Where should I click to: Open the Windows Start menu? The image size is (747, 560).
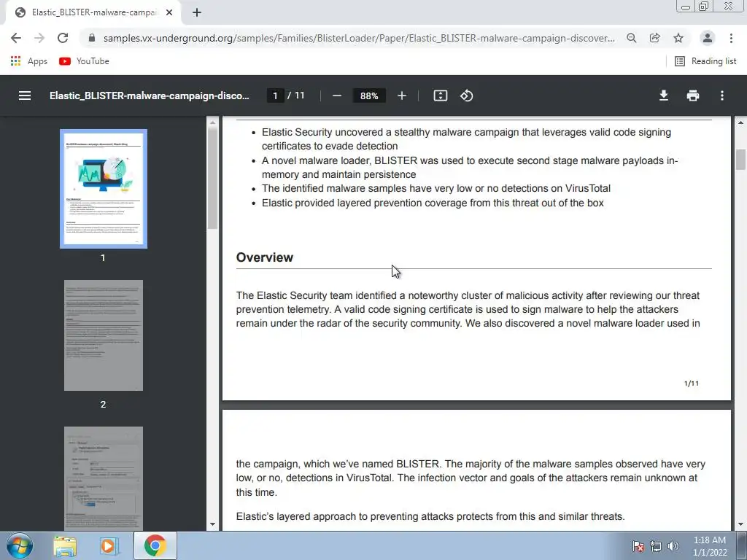[19, 545]
